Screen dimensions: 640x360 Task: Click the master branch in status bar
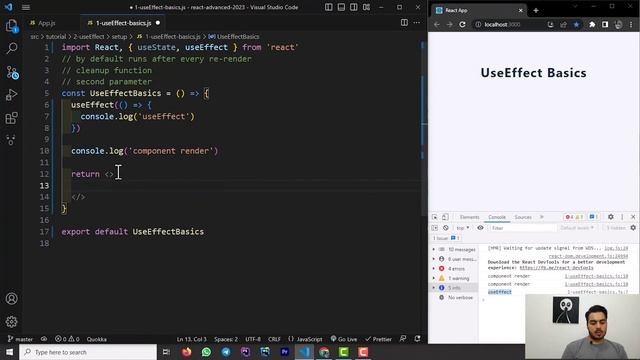[20, 339]
